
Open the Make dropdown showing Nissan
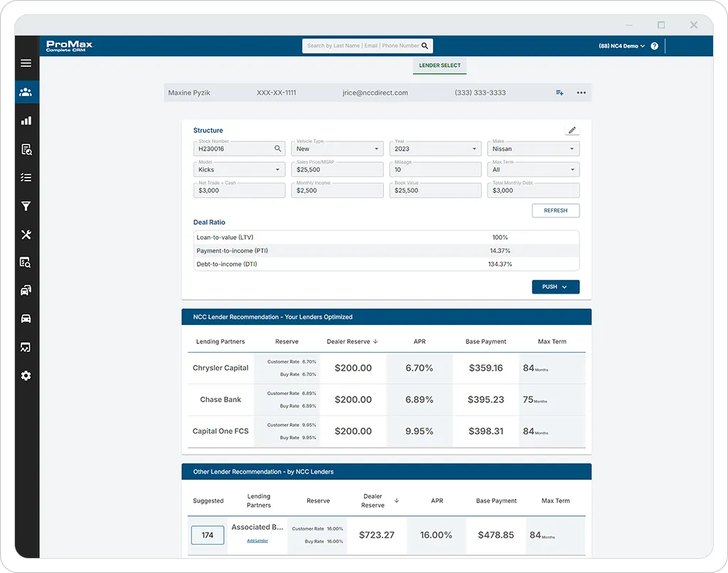(533, 149)
